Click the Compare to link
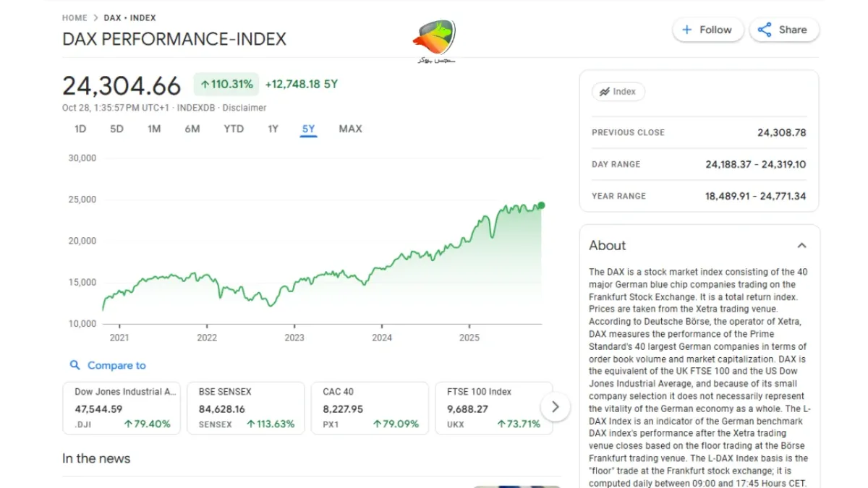The image size is (868, 488). point(116,365)
